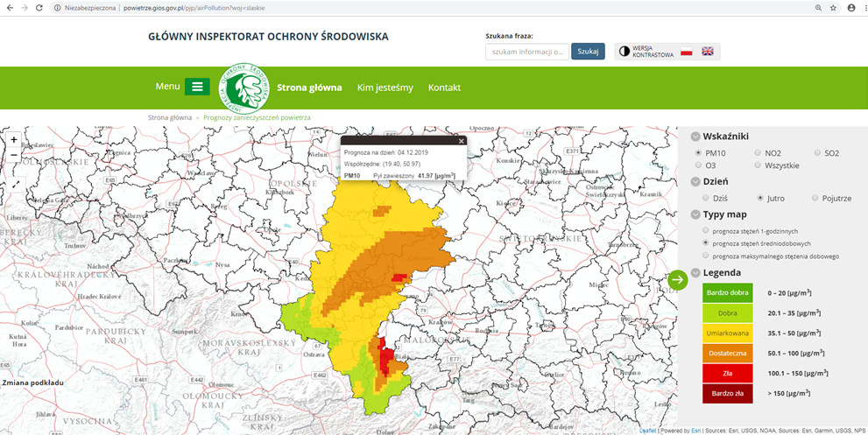The height and width of the screenshot is (435, 868).
Task: Switch language using the Polish flag
Action: click(687, 52)
